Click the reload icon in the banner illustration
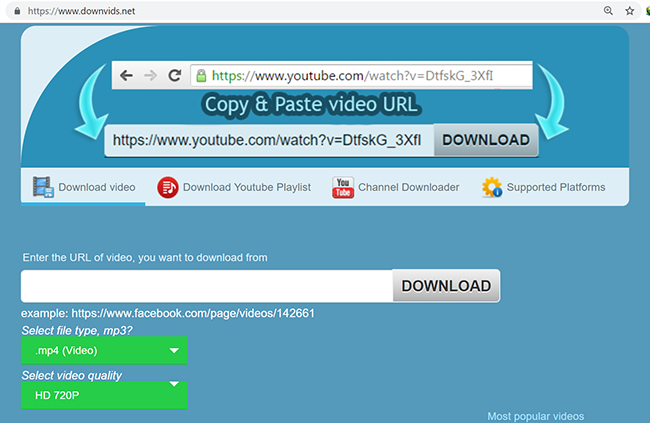650x423 pixels. [x=174, y=75]
